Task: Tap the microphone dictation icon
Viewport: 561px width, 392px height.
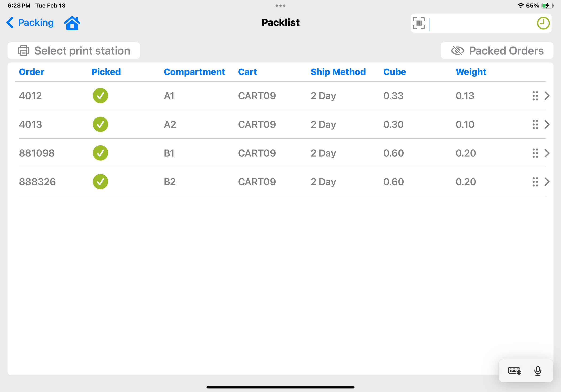Action: point(538,371)
